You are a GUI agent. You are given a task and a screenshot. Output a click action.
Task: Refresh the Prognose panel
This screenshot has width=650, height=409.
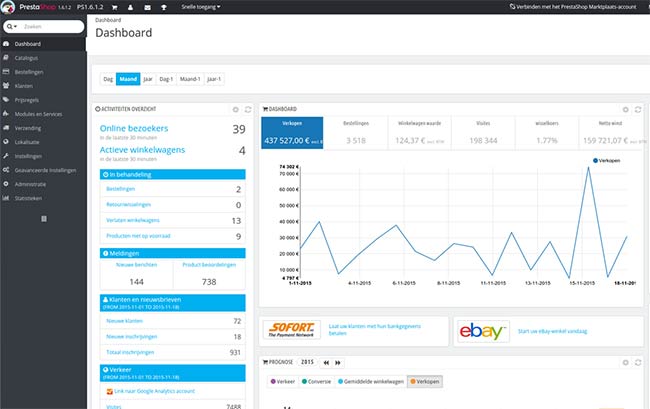(x=638, y=363)
